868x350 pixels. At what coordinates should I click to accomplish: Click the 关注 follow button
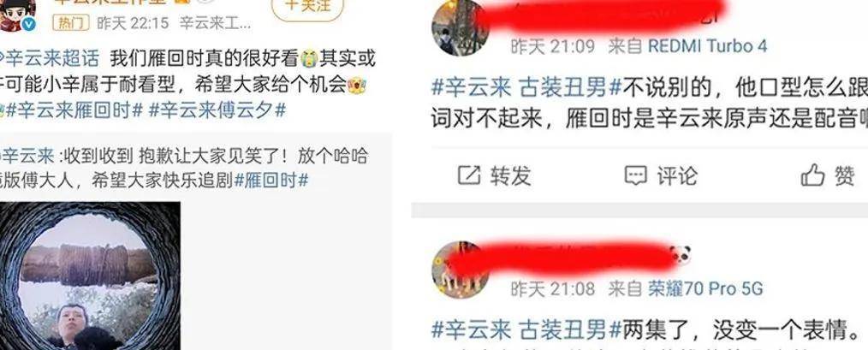(307, 7)
